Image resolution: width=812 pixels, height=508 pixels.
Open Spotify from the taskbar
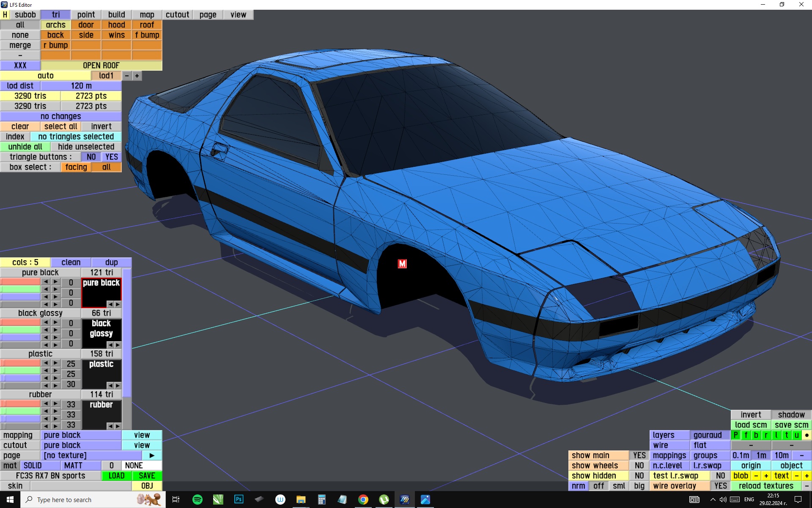(x=197, y=500)
